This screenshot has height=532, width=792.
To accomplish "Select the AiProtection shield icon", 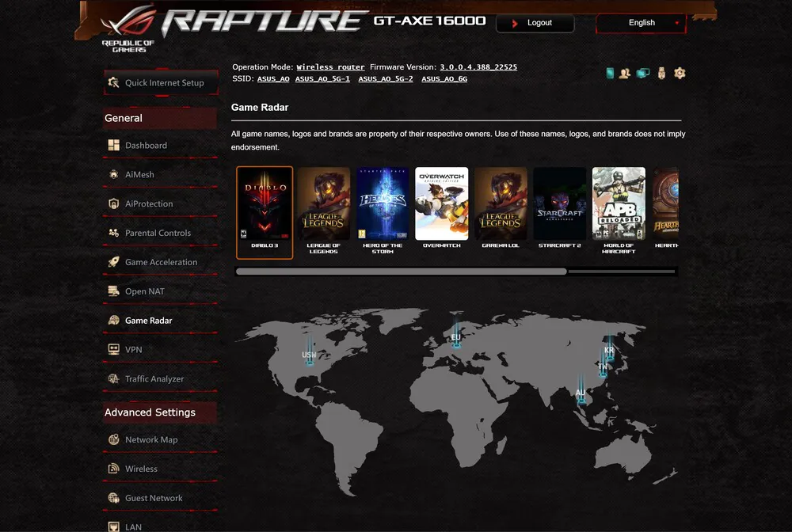I will 113,204.
